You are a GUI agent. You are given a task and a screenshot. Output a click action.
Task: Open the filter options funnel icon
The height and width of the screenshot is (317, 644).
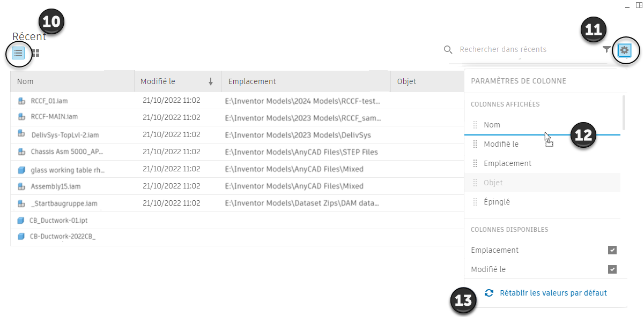[x=606, y=50]
